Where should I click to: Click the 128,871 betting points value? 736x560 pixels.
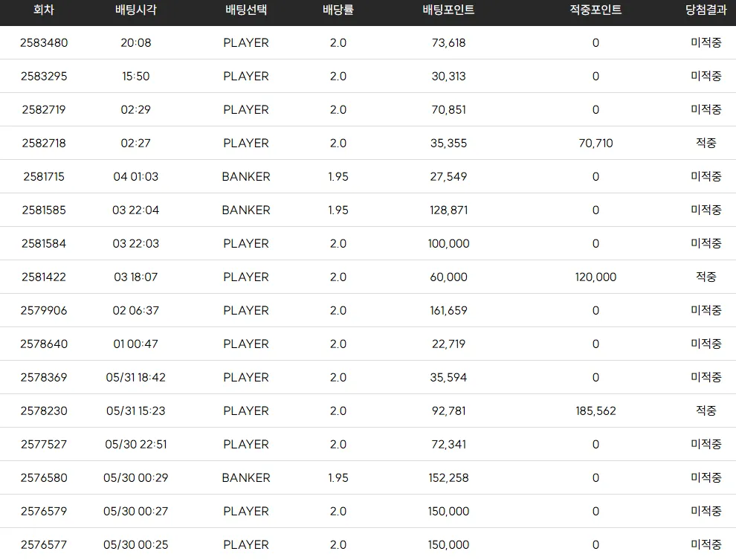(448, 210)
